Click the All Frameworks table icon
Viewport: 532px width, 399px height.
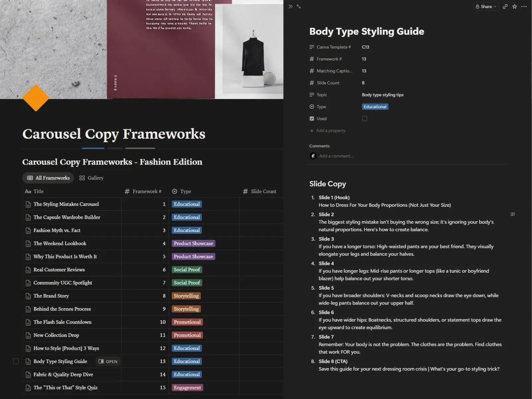(30, 178)
